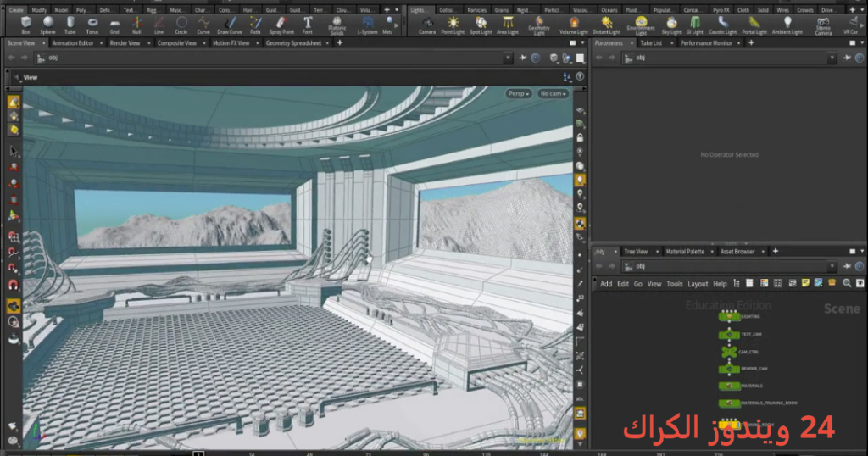Open the network editor Tools menu
868x456 pixels.
tap(674, 283)
